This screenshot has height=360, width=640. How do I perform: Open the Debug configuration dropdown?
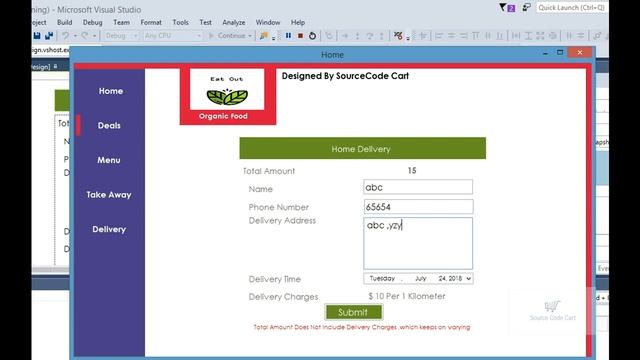click(121, 36)
